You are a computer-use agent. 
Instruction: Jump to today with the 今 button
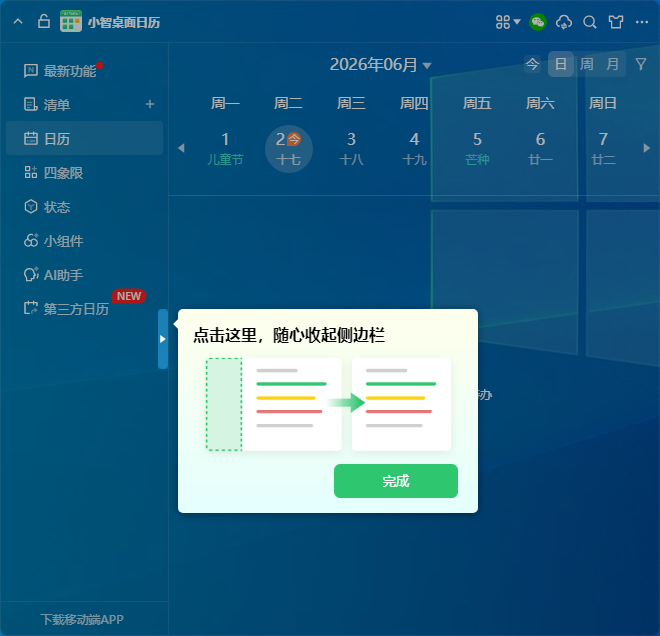click(x=532, y=64)
